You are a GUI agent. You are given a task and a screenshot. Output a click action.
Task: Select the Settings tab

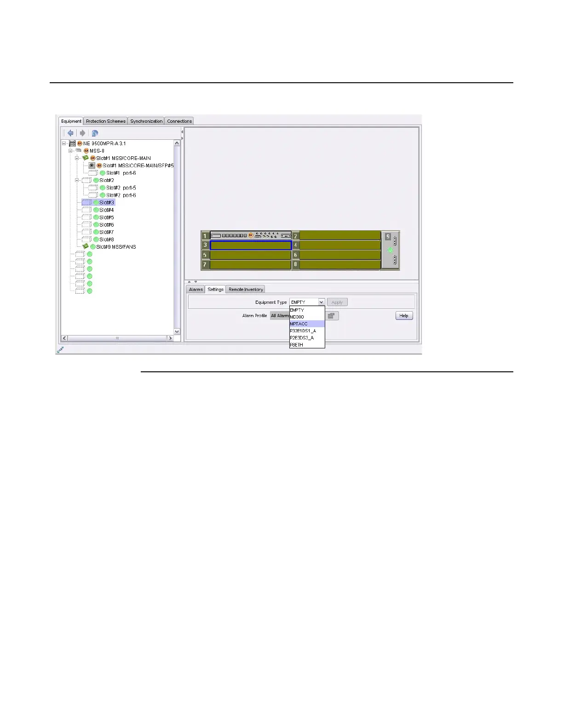coord(215,289)
